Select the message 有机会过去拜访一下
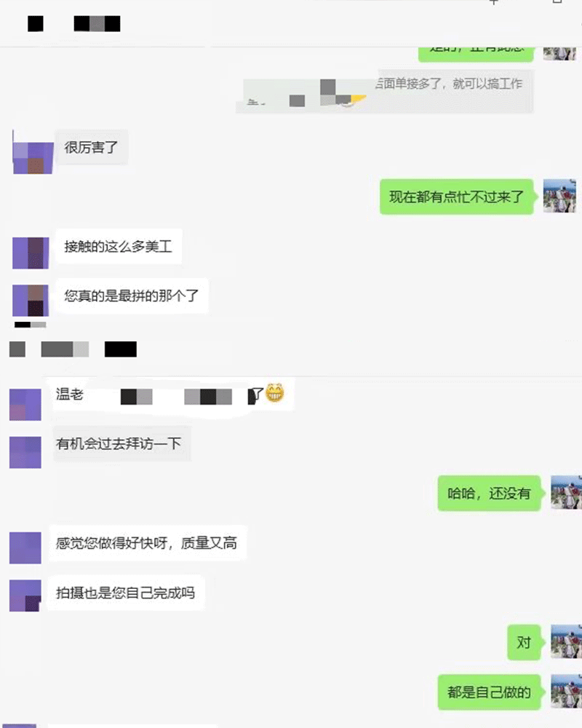Viewport: 582px width, 728px height. coord(121,443)
